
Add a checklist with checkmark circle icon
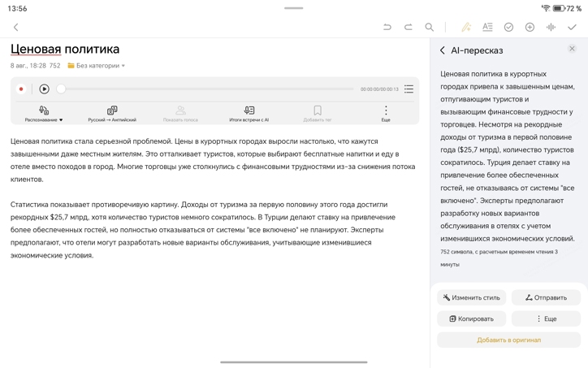[x=508, y=28]
